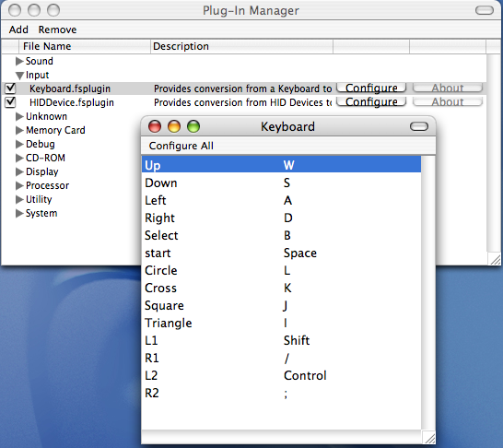
Task: Select the start mapping row
Action: point(281,253)
